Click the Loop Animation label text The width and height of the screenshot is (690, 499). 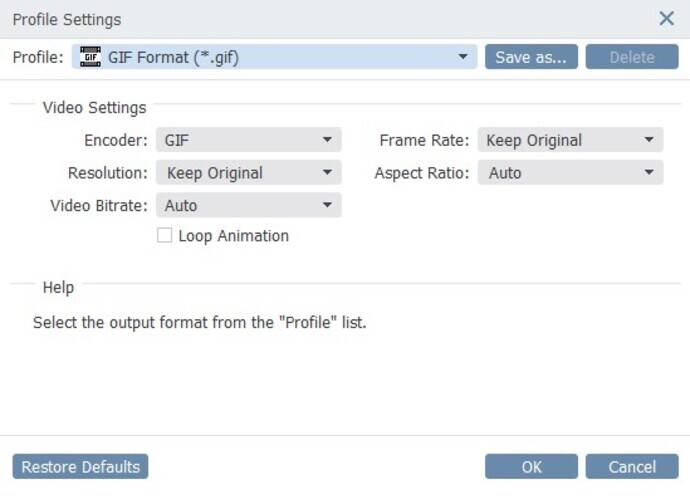[x=234, y=236]
